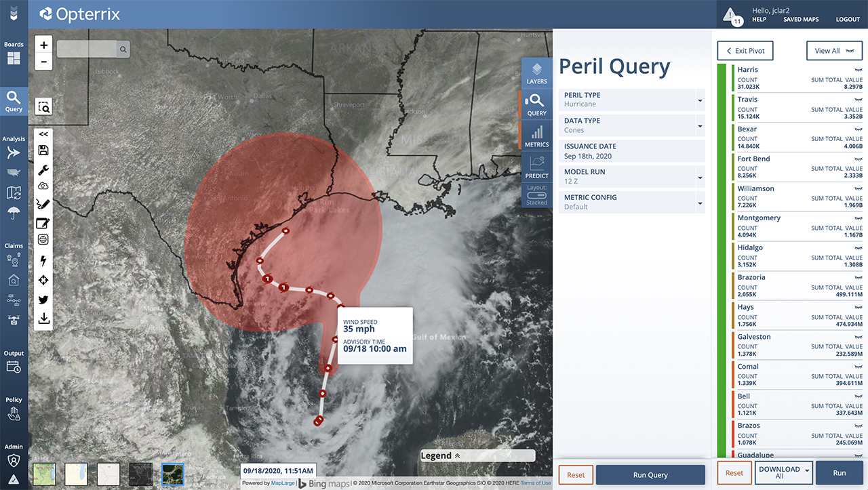Click the globe tool in map toolbar
The width and height of the screenshot is (868, 490).
[x=43, y=239]
